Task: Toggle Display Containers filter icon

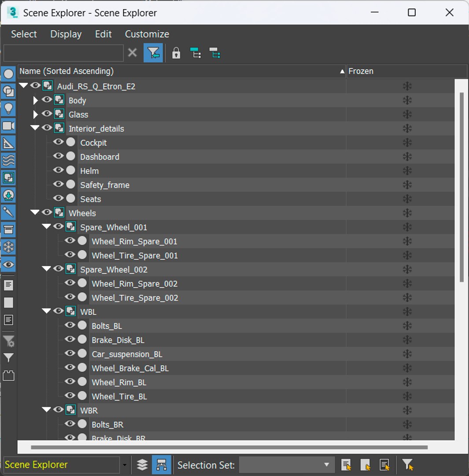Action: (x=8, y=230)
